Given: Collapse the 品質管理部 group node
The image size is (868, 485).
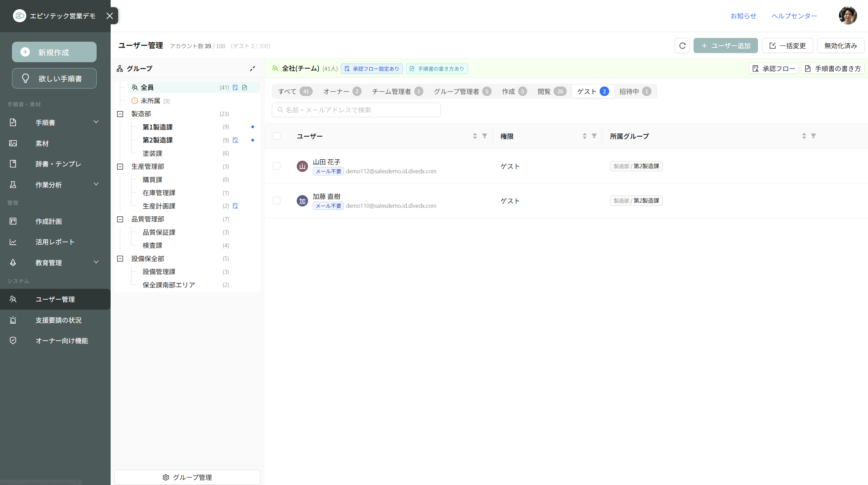Looking at the screenshot, I should pyautogui.click(x=120, y=219).
